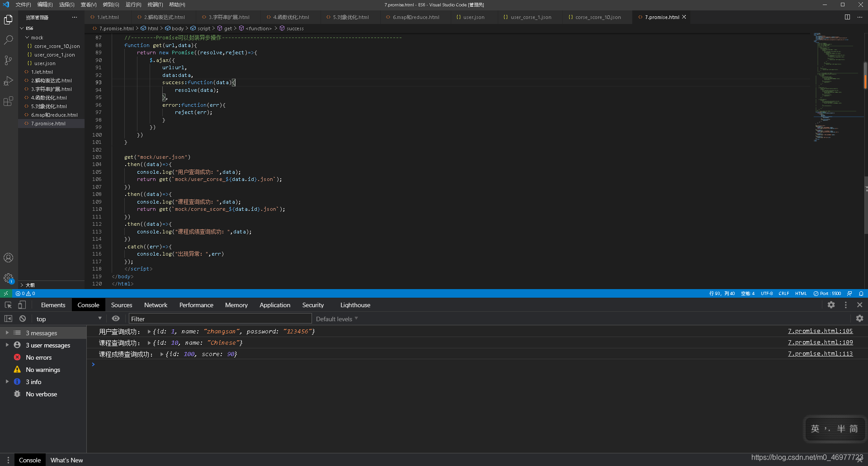Open the Explorer view in activity bar
868x466 pixels.
tap(8, 19)
